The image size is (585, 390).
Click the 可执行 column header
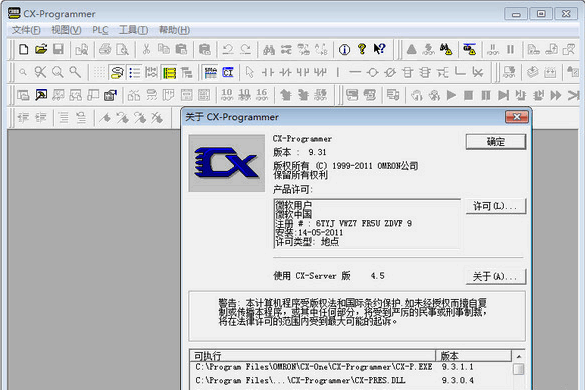[313, 356]
